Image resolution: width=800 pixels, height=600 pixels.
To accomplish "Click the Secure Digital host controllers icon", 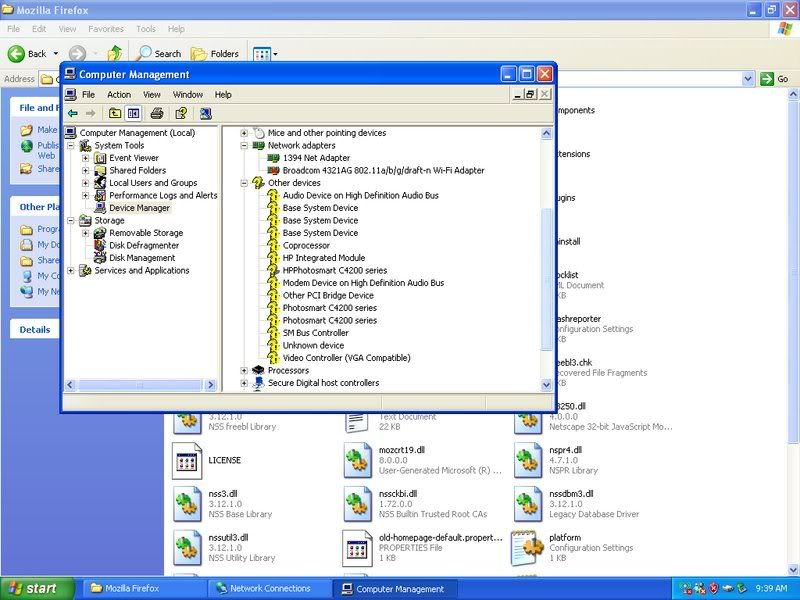I will (x=259, y=383).
